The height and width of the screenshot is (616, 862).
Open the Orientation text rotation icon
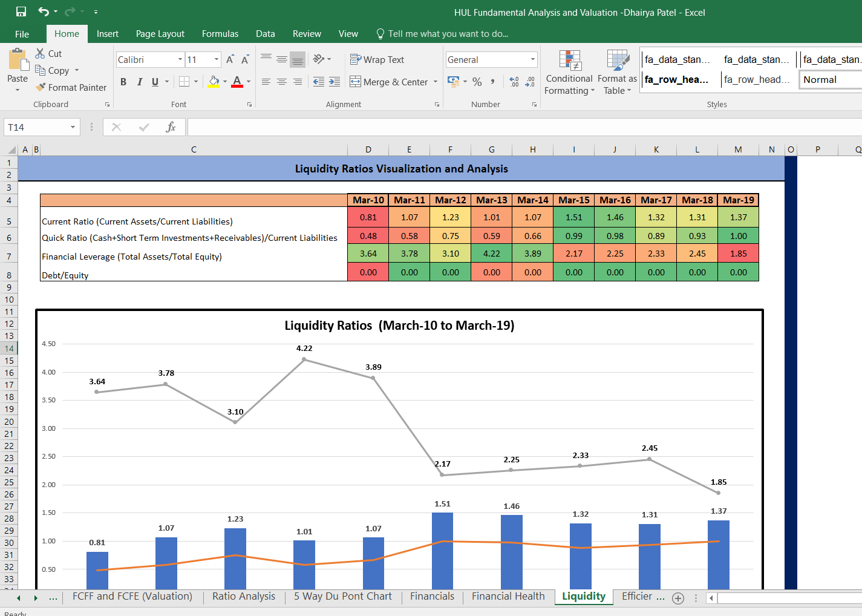coord(319,59)
